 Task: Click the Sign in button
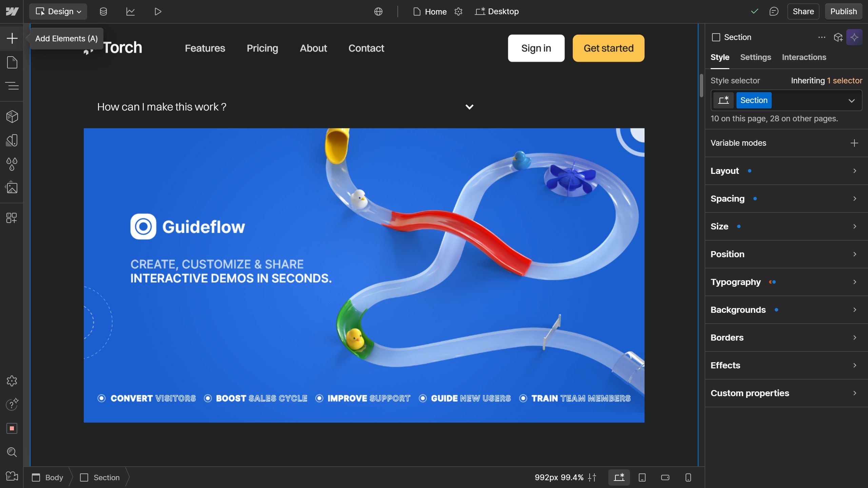[x=536, y=48]
